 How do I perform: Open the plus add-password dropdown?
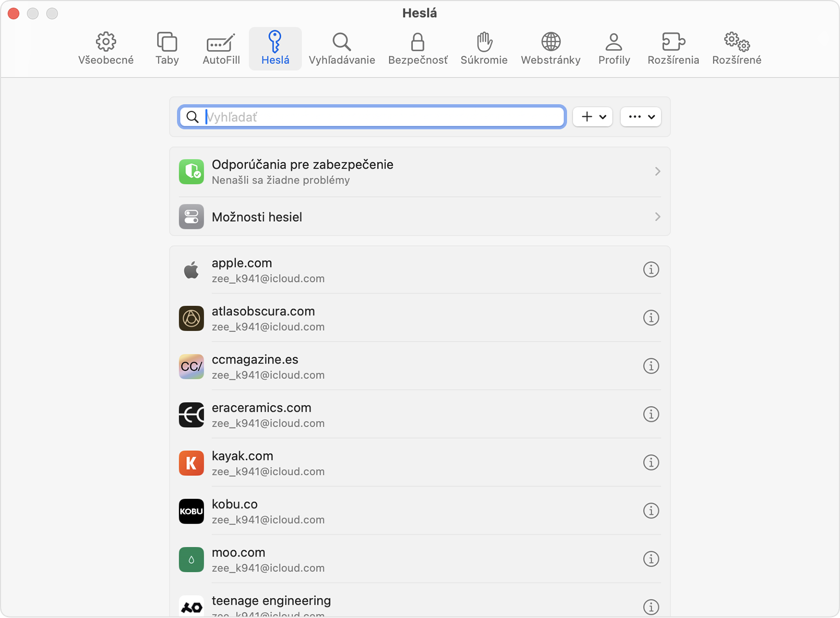pyautogui.click(x=592, y=117)
